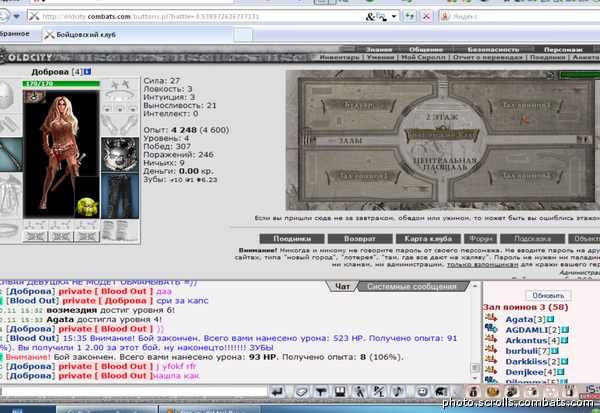600x413 pixels.
Task: Click the funnel chat filter icon
Action: coord(321,392)
